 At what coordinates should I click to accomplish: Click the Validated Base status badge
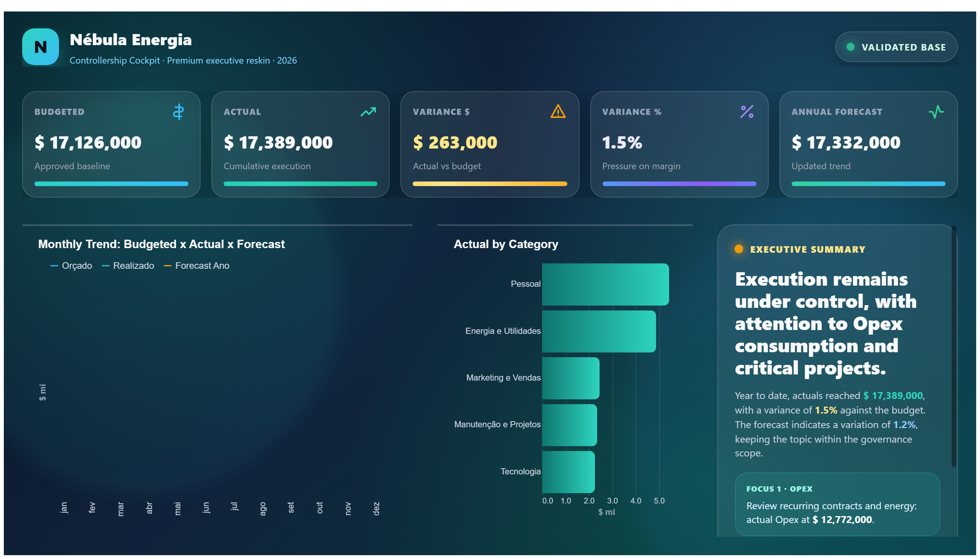(896, 47)
